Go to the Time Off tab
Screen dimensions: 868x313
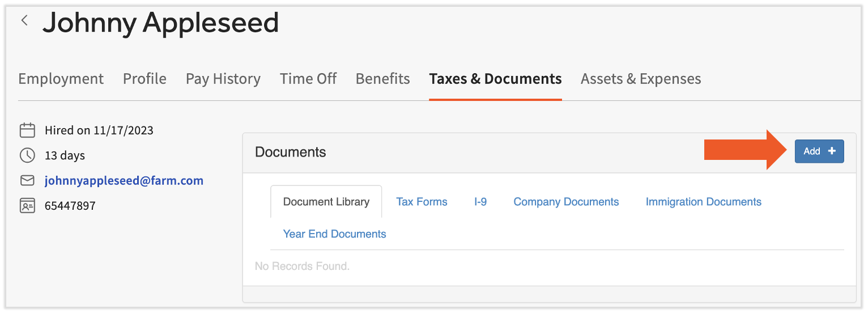tap(308, 79)
